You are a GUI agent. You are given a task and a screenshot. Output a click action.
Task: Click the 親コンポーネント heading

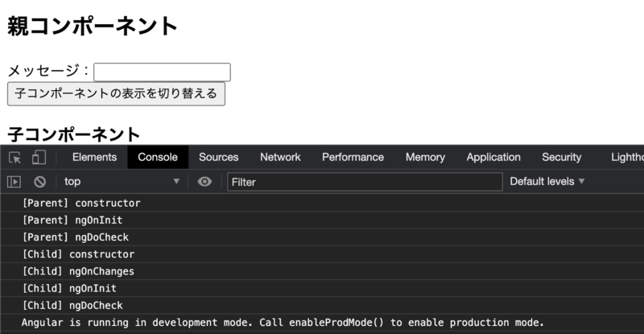(x=93, y=26)
